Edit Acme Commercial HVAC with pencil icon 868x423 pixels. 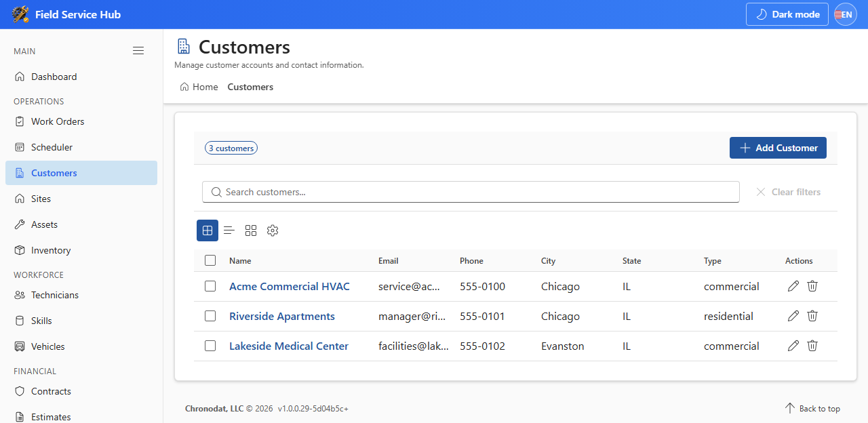point(793,286)
